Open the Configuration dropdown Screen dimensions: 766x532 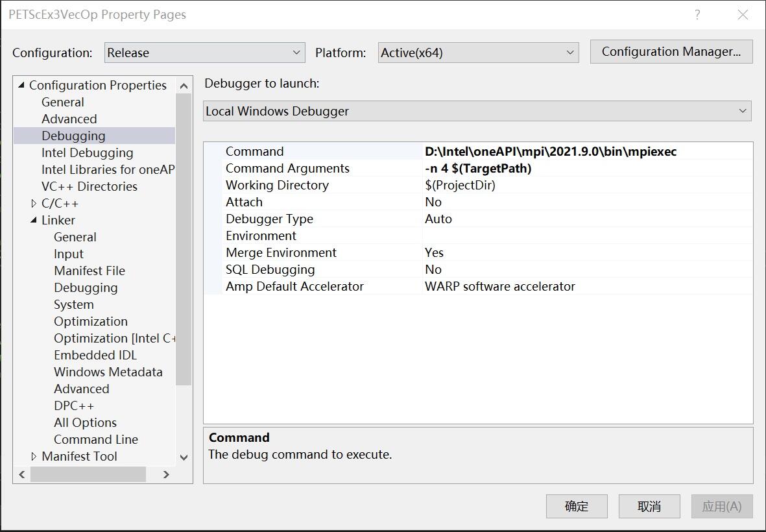pos(204,53)
